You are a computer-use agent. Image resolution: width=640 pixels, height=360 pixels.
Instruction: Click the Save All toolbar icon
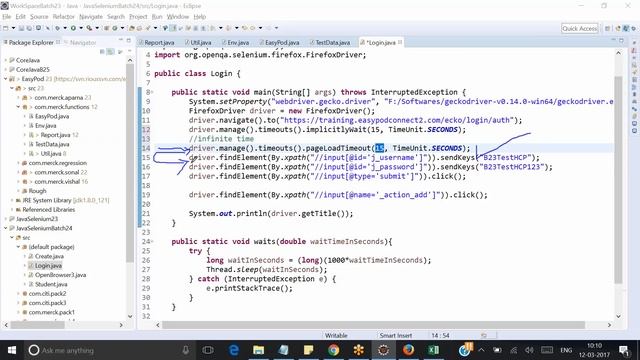click(29, 28)
